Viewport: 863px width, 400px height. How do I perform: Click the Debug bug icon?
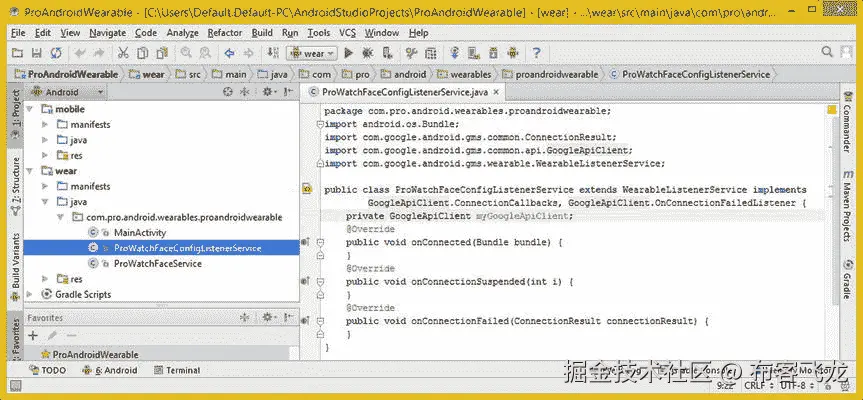368,53
